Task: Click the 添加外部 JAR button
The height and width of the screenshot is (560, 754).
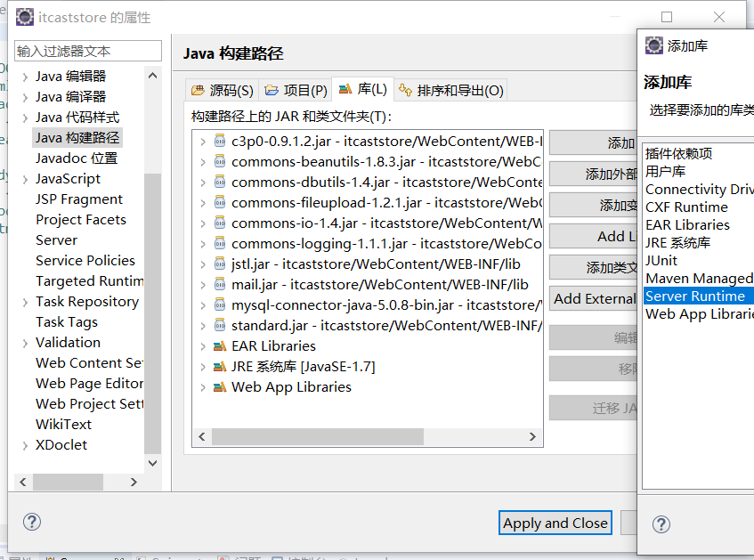Action: (x=593, y=174)
